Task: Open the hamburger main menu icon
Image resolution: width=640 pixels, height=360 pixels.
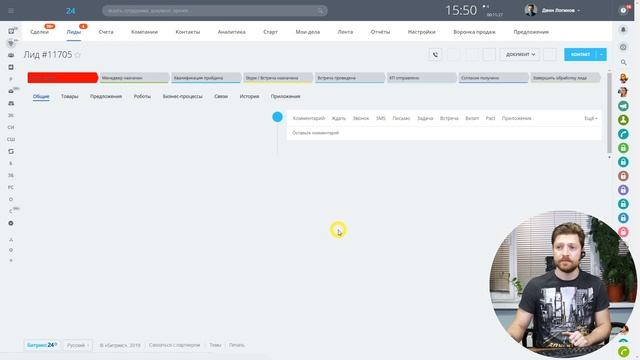Action: (11, 11)
